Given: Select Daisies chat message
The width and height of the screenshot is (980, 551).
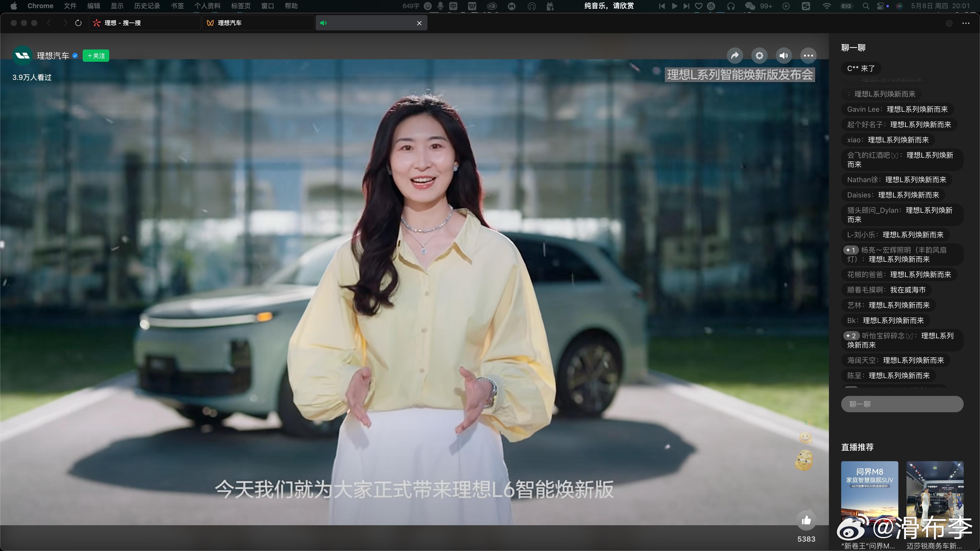Looking at the screenshot, I should click(x=893, y=195).
